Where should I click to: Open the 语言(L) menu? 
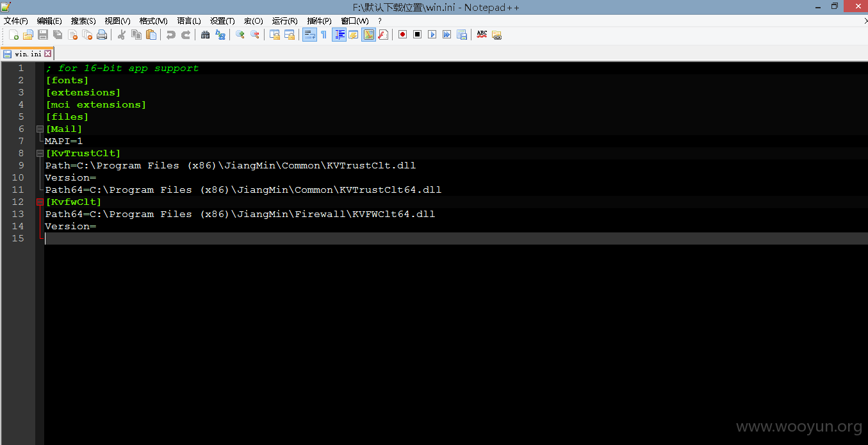click(x=189, y=21)
